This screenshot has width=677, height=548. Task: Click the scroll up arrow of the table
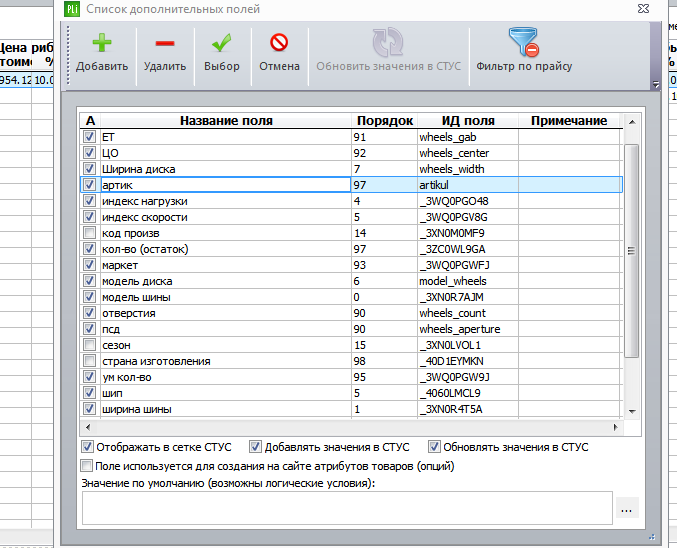[x=632, y=122]
